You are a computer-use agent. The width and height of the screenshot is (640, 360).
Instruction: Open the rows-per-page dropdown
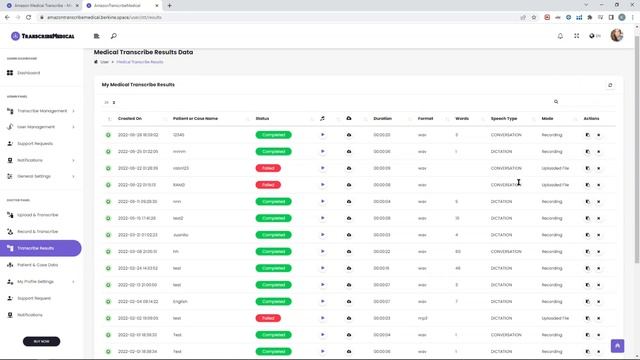109,102
